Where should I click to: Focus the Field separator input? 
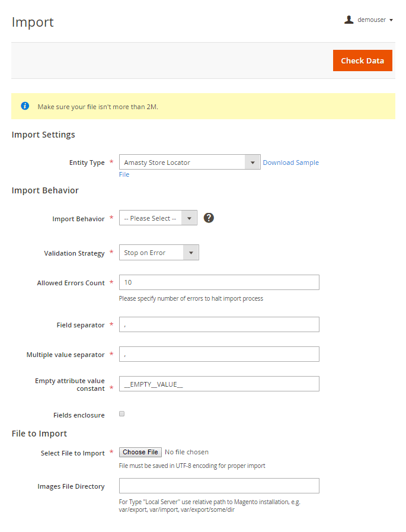[x=219, y=324]
